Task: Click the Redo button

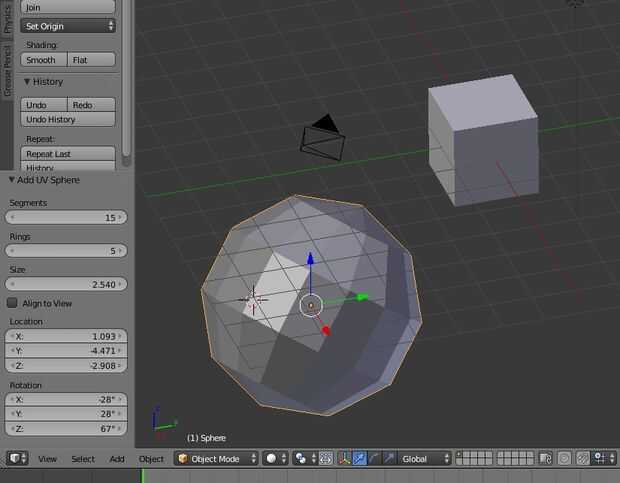Action: click(92, 105)
